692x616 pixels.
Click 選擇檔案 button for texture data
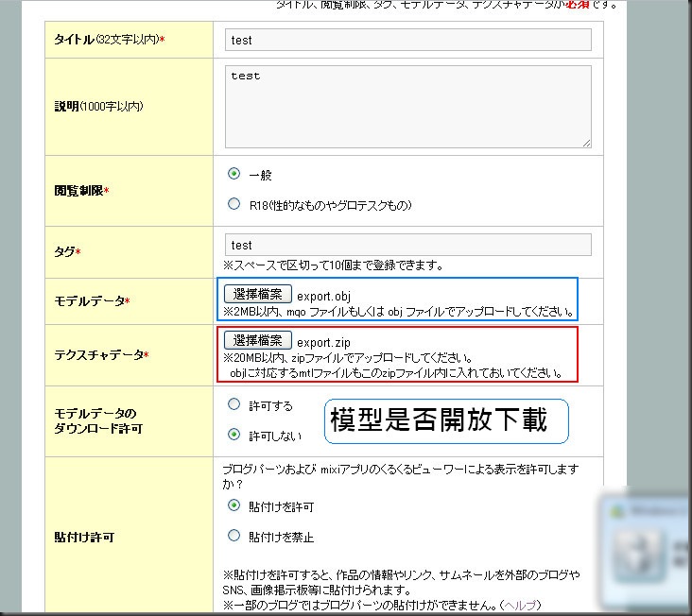pyautogui.click(x=258, y=340)
